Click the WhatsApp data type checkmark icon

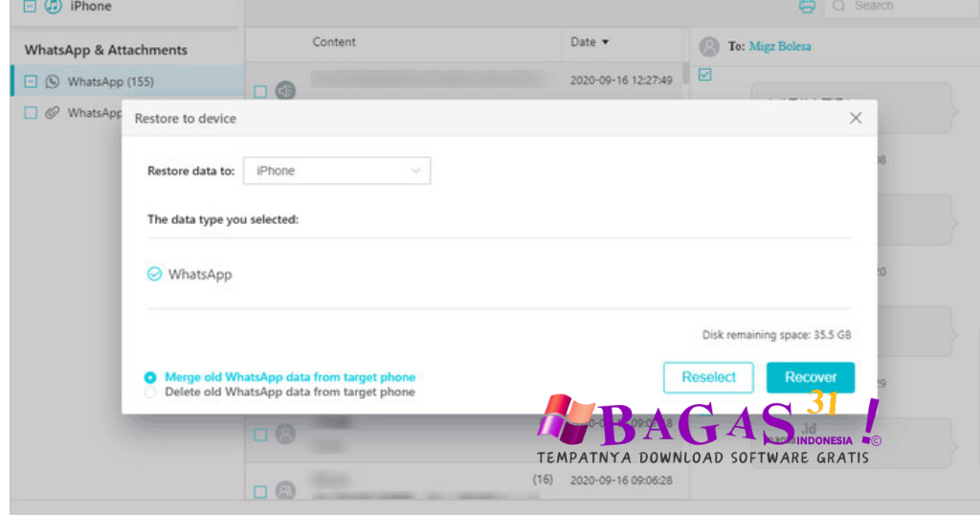pos(154,274)
